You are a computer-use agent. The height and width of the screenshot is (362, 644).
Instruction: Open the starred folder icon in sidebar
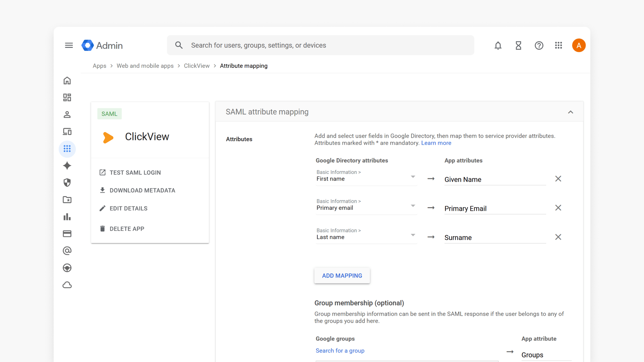[x=67, y=200]
